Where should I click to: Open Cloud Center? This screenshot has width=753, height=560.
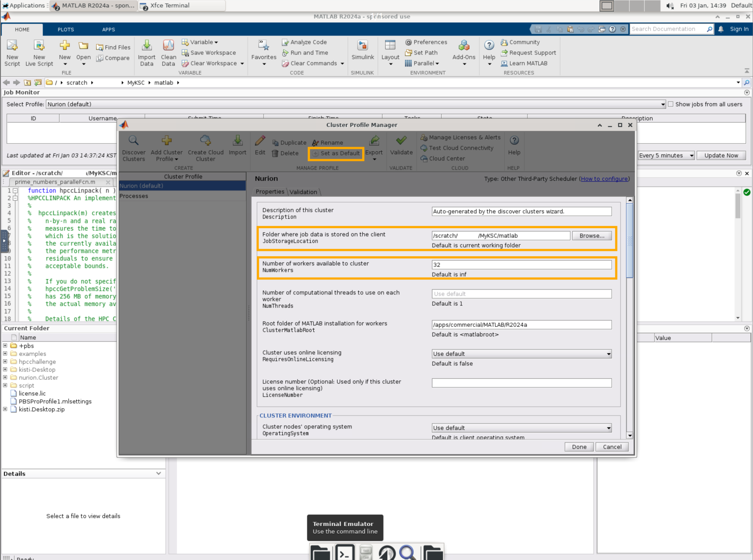443,158
